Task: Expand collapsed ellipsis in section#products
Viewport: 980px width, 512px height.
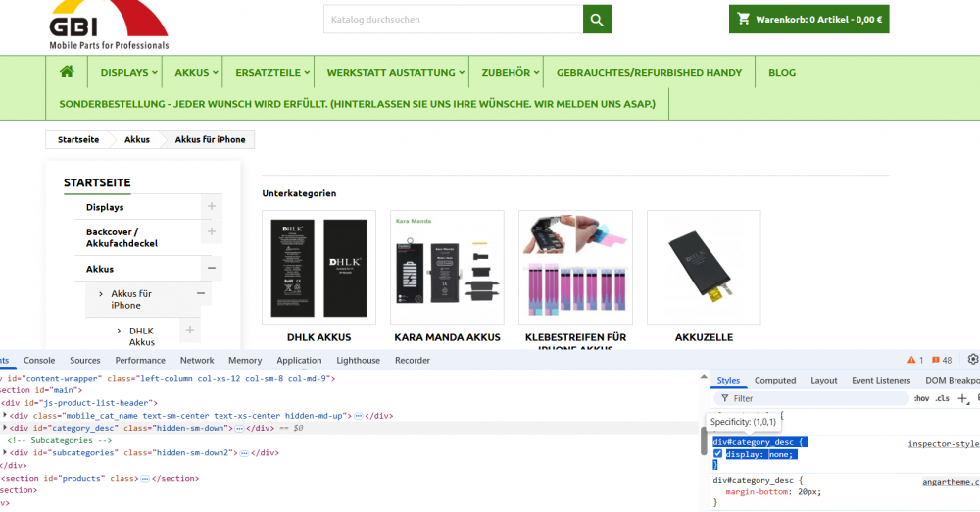Action: (x=145, y=479)
